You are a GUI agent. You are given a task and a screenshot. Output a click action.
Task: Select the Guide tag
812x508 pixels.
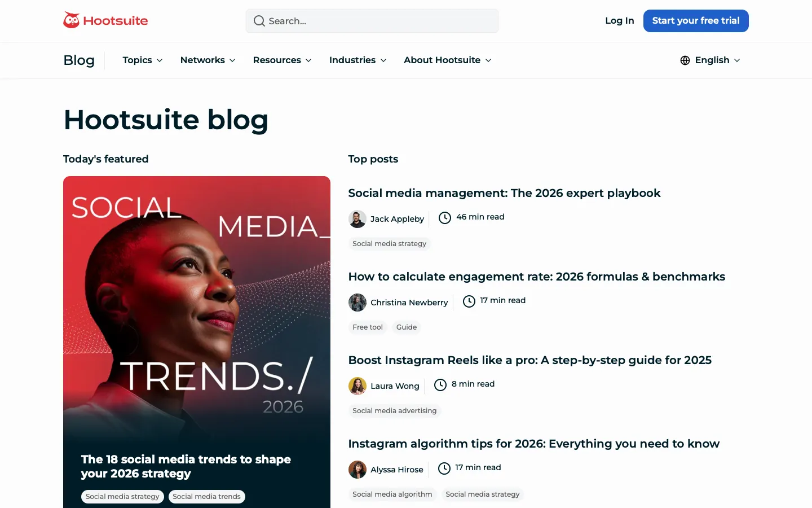pos(407,327)
